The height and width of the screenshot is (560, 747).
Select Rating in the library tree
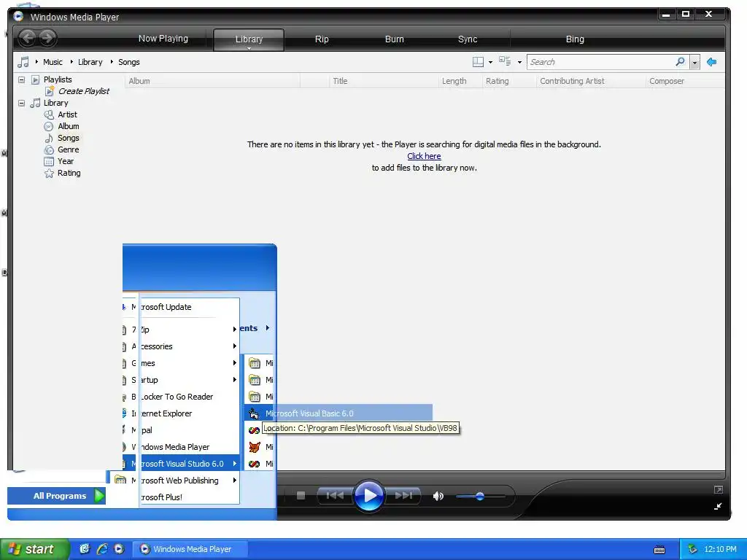[69, 173]
